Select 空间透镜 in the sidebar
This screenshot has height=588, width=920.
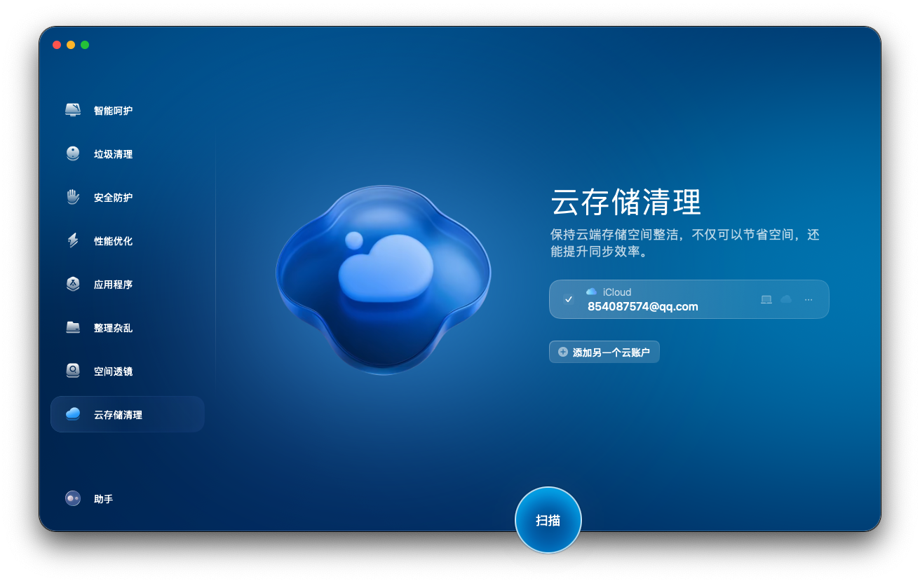(112, 371)
